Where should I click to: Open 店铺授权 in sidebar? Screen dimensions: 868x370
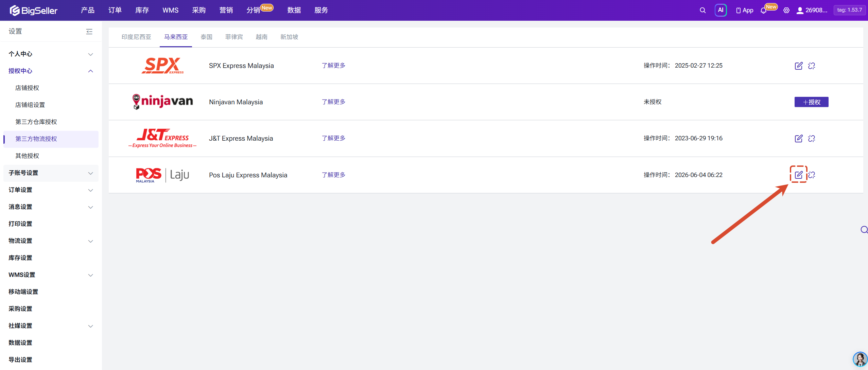coord(27,88)
